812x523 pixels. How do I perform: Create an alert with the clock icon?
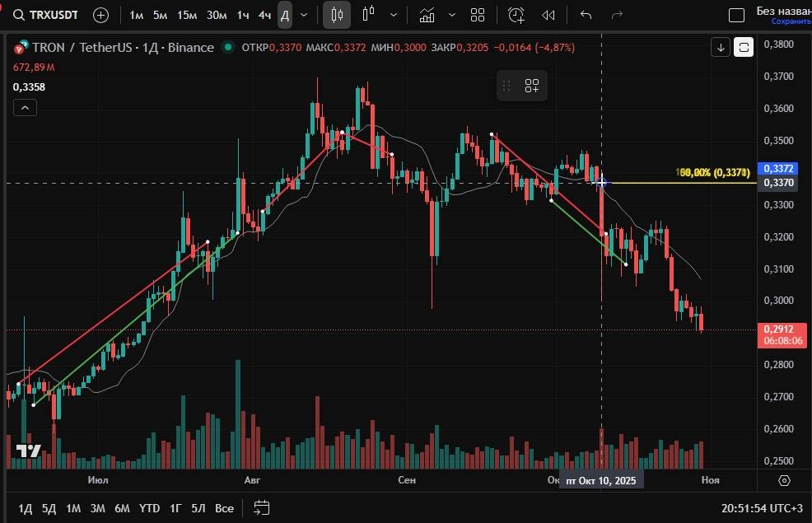pos(516,15)
